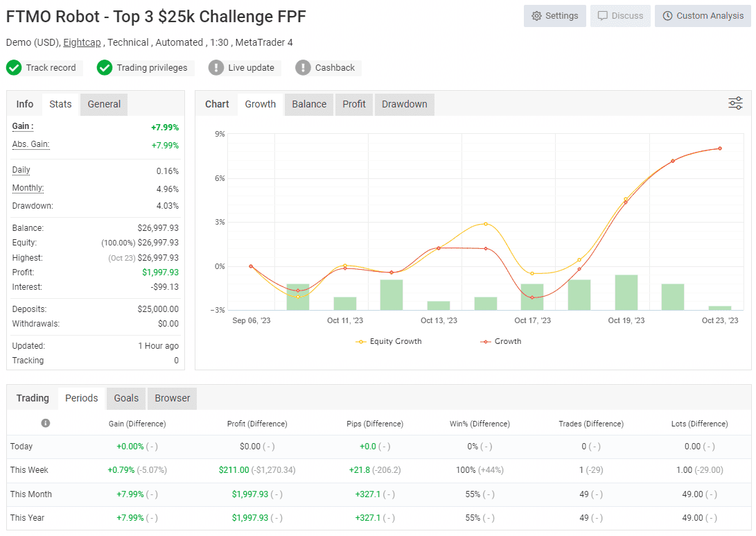Click the Cashback alert icon
Screen dimensions: 756x536
(303, 67)
